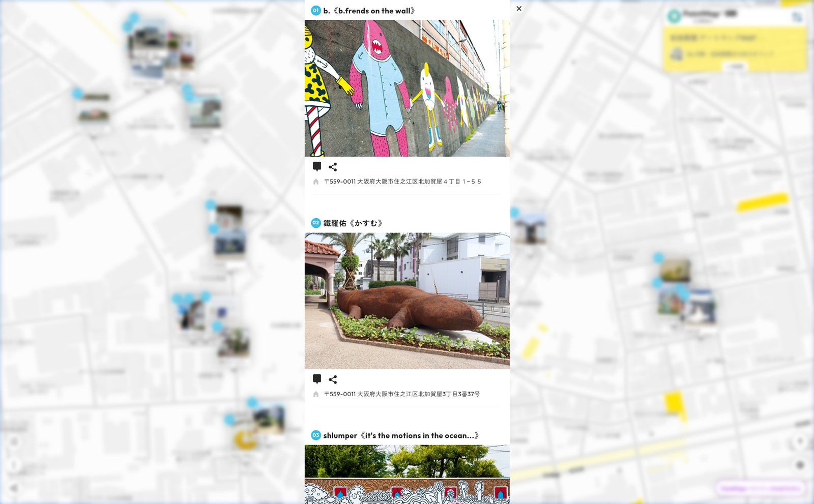Select the shlumper《it's the motions in the ocean...》 title

(401, 436)
